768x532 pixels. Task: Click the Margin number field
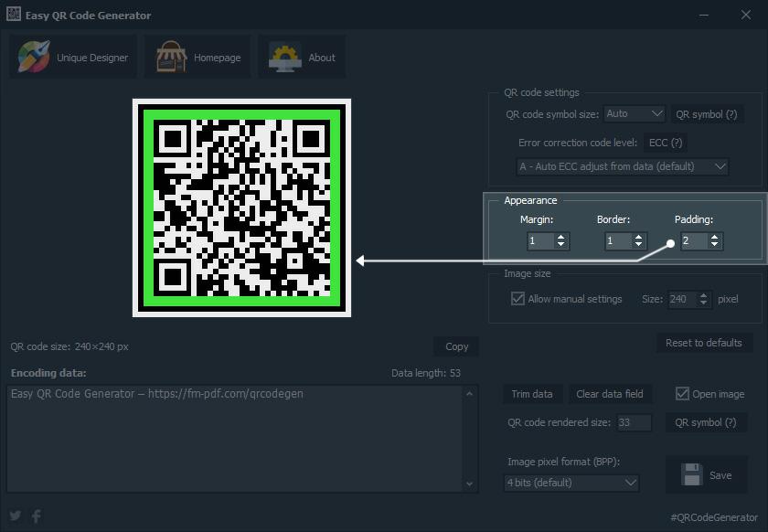[x=540, y=240]
